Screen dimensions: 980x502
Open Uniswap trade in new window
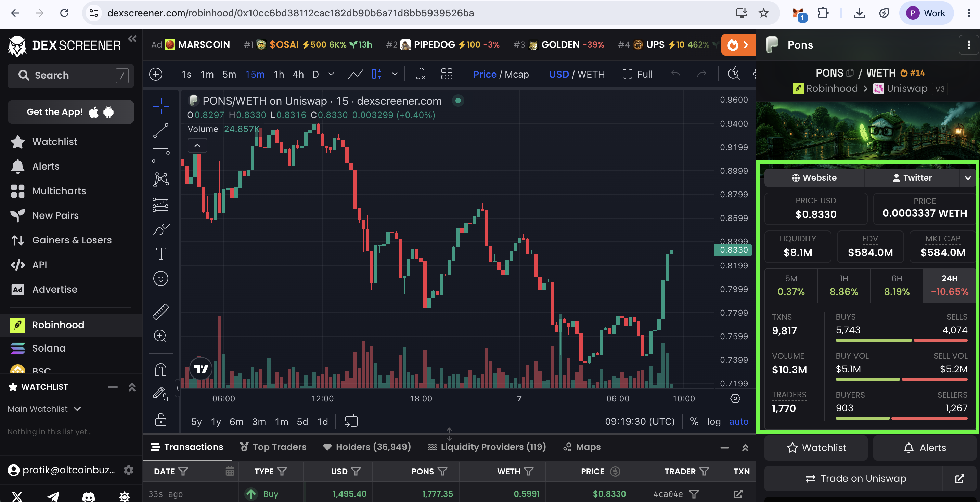click(x=960, y=478)
